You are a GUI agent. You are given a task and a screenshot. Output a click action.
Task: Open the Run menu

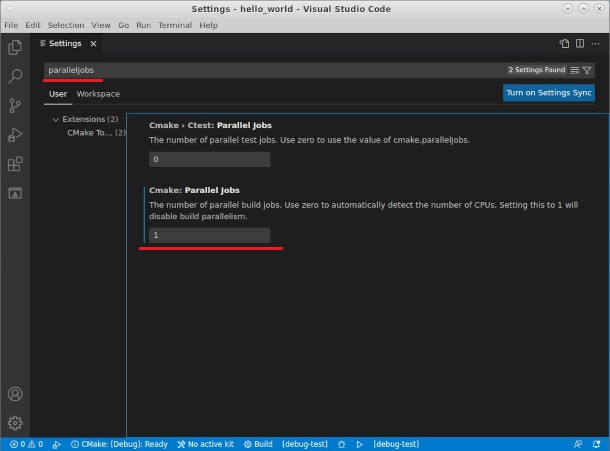(x=144, y=25)
